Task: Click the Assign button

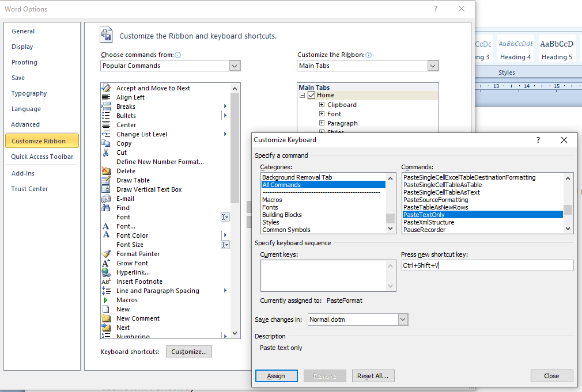Action: click(x=276, y=376)
